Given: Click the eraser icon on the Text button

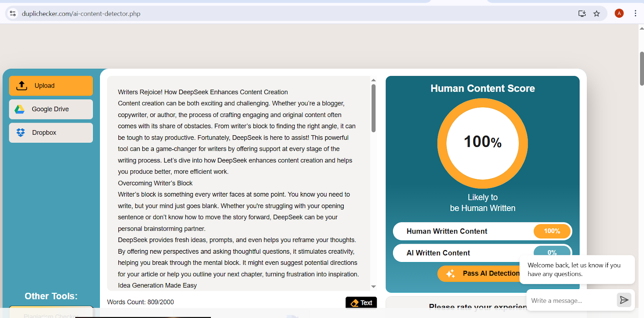Looking at the screenshot, I should pos(355,303).
